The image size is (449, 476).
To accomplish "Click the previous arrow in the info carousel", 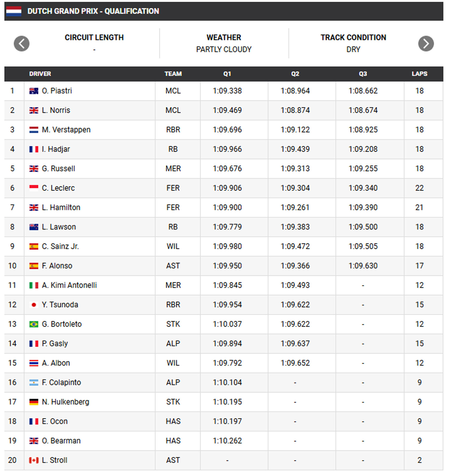I will 21,44.
